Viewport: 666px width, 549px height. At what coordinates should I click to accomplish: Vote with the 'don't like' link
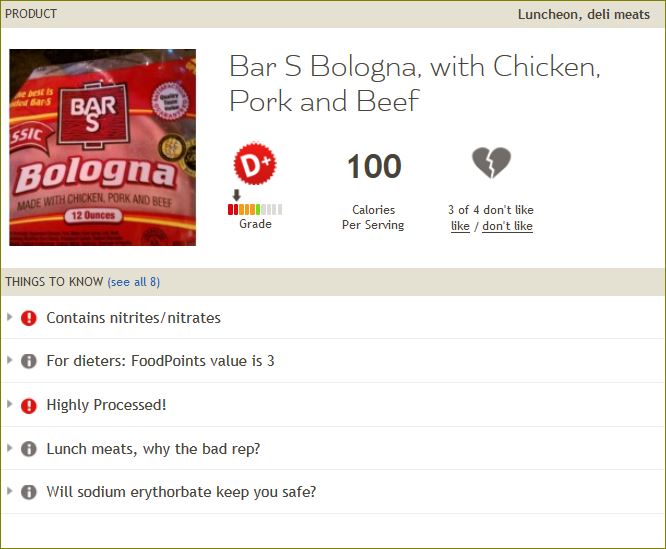coord(507,226)
